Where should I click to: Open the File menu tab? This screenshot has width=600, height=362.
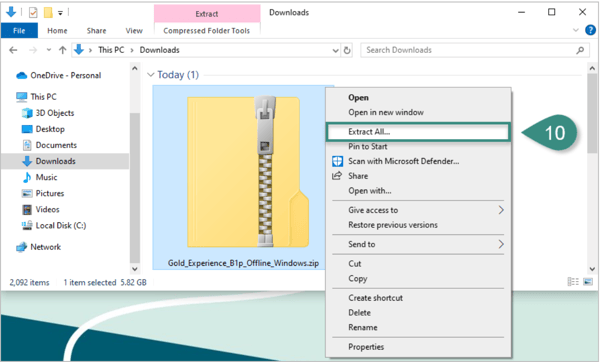click(19, 31)
